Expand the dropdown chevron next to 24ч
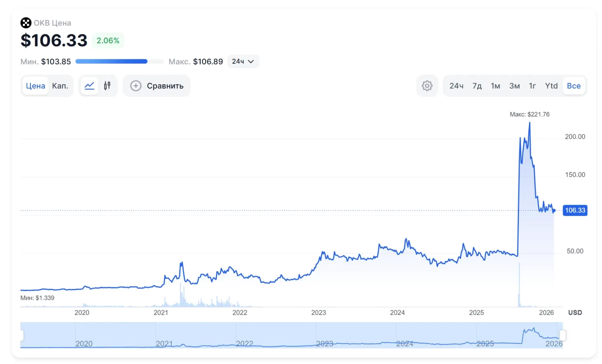602x364 pixels. (251, 61)
